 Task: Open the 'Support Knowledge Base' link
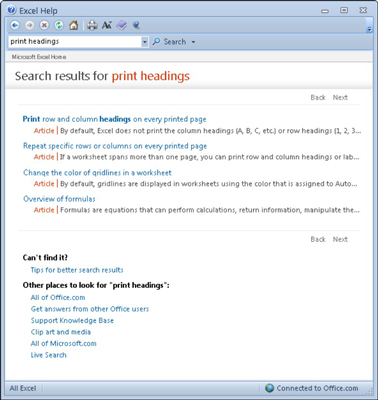click(x=72, y=321)
